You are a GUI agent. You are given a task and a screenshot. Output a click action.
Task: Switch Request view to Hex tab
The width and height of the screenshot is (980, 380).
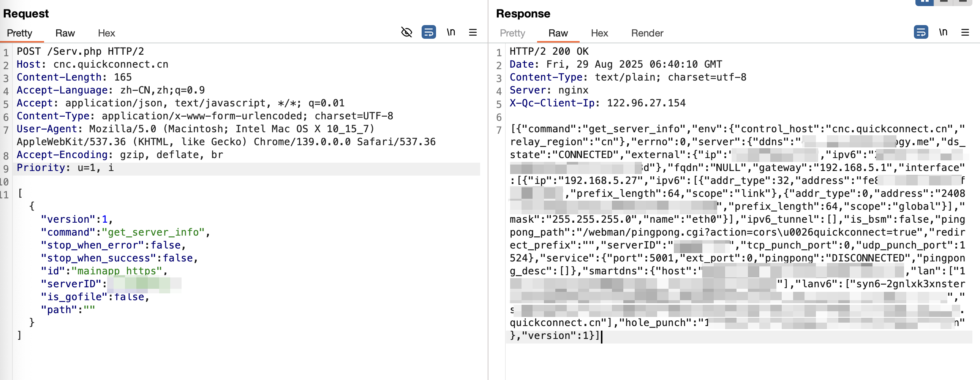click(x=106, y=33)
